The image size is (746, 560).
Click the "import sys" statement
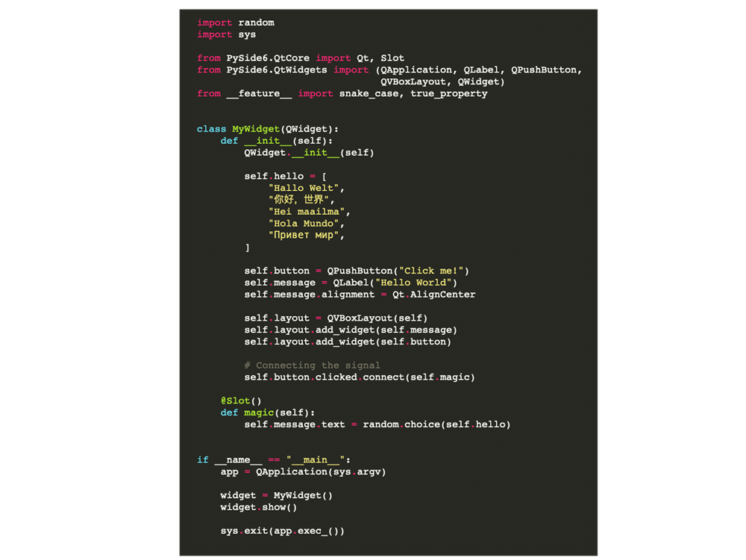point(226,34)
